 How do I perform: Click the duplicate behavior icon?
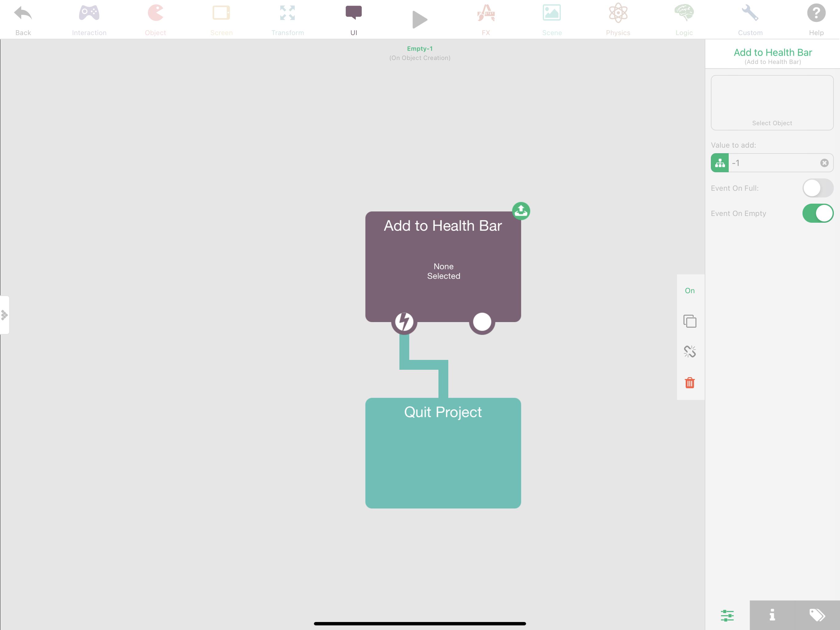tap(690, 321)
